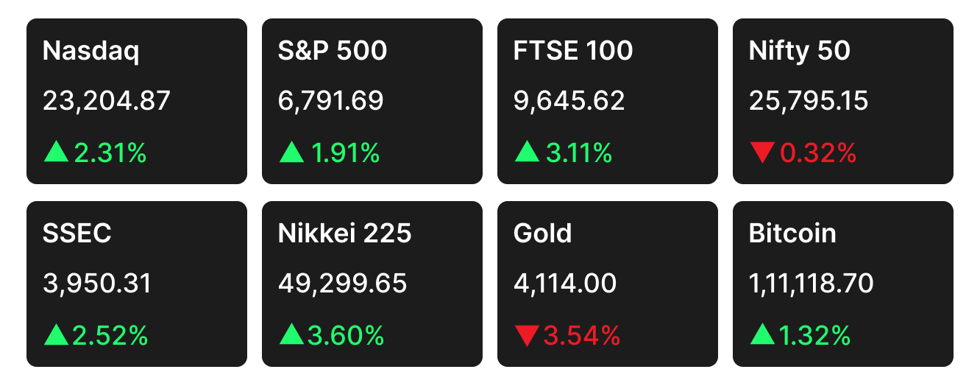This screenshot has height=386, width=980.
Task: Click the 3.54% change on Gold
Action: click(582, 336)
